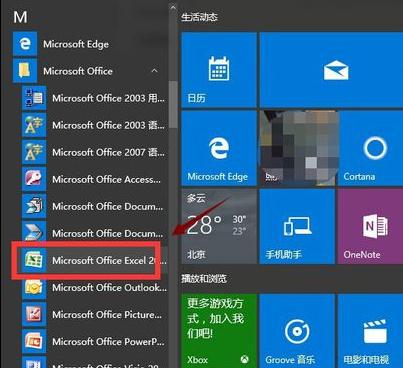
Task: Open the Microsoft Edge tile
Action: click(219, 148)
